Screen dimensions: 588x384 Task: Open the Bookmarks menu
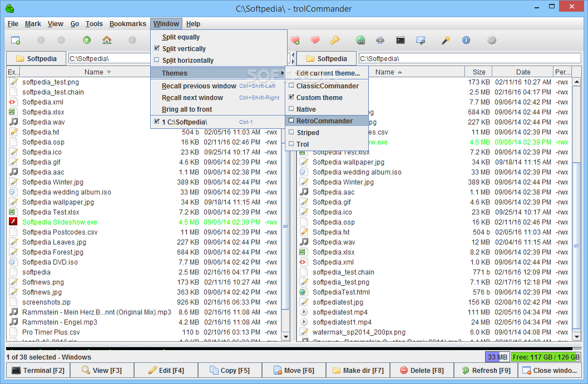(x=127, y=23)
